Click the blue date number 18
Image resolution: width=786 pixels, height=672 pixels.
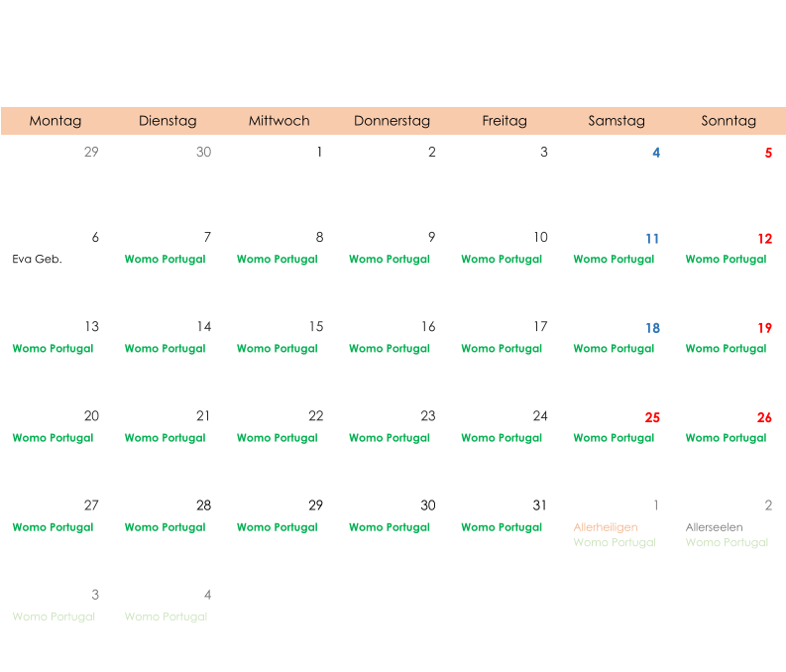652,328
